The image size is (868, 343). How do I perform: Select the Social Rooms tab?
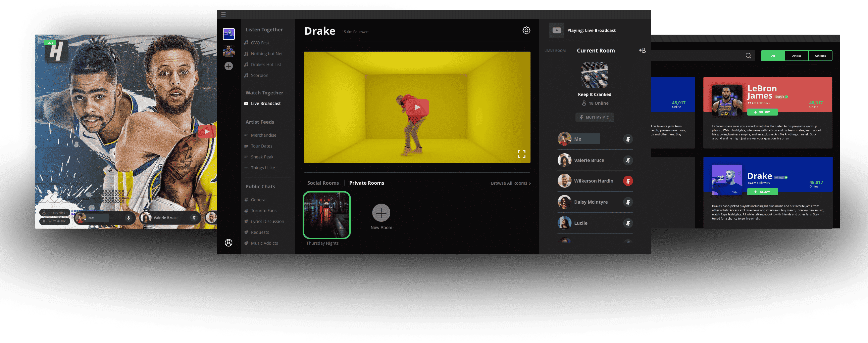point(323,182)
